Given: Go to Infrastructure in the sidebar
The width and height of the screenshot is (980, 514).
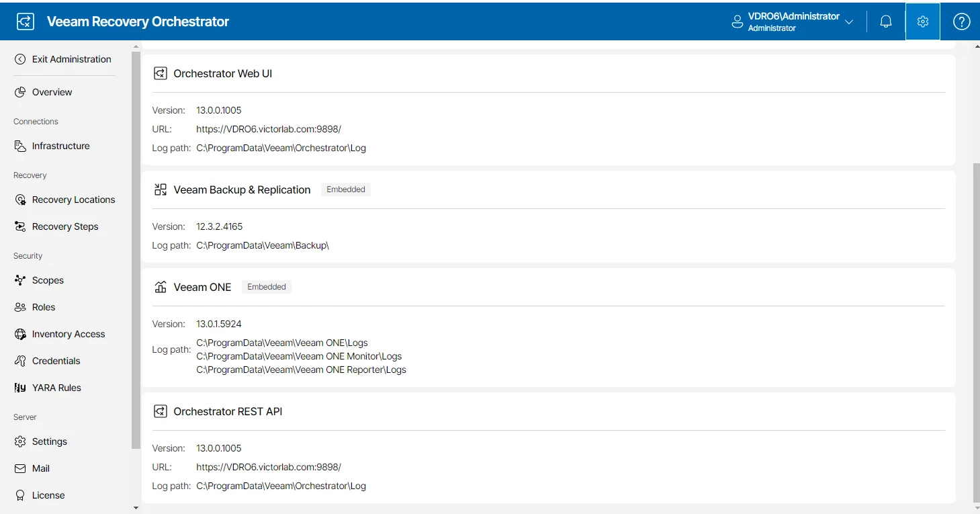Looking at the screenshot, I should pyautogui.click(x=60, y=146).
